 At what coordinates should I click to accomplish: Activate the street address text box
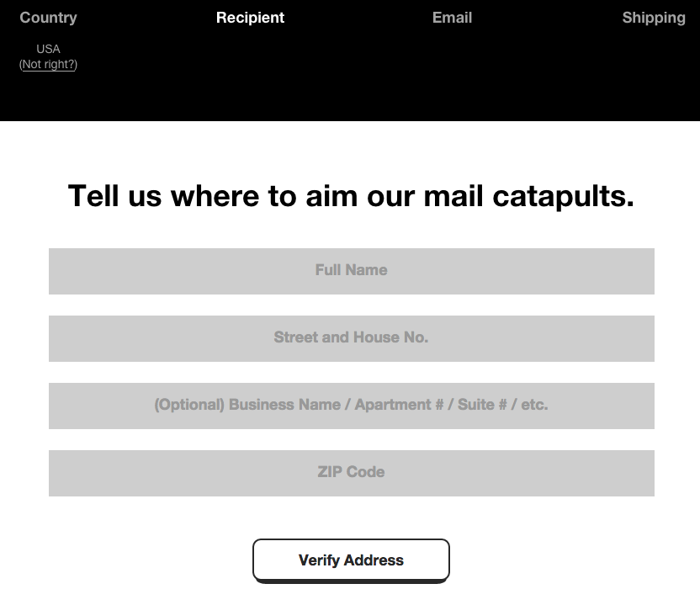(x=351, y=338)
